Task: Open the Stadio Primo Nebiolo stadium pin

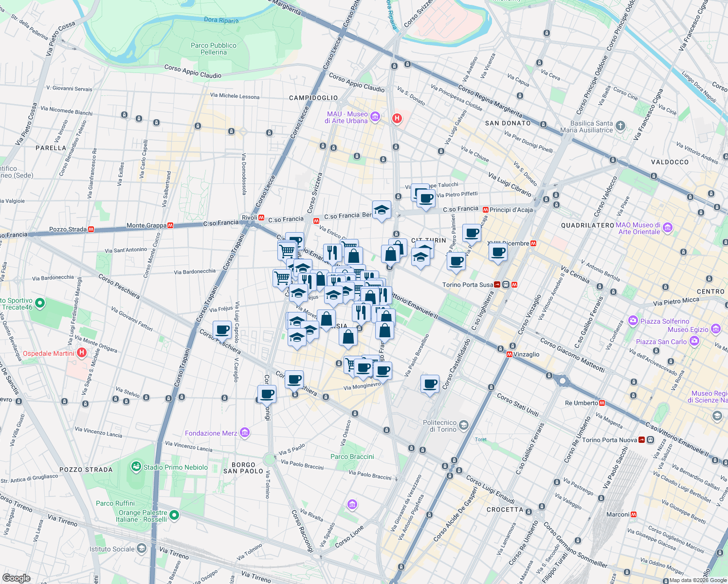Action: [136, 466]
